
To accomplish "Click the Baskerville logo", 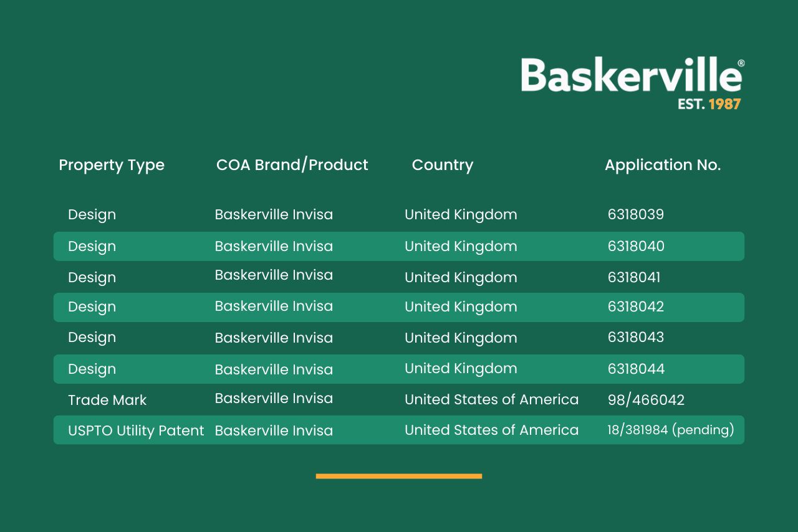I will point(631,75).
